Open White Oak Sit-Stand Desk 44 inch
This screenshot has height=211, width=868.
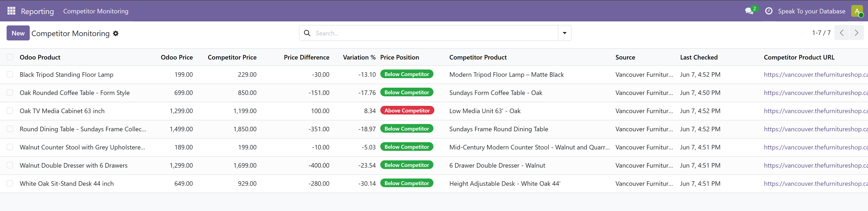pos(67,184)
